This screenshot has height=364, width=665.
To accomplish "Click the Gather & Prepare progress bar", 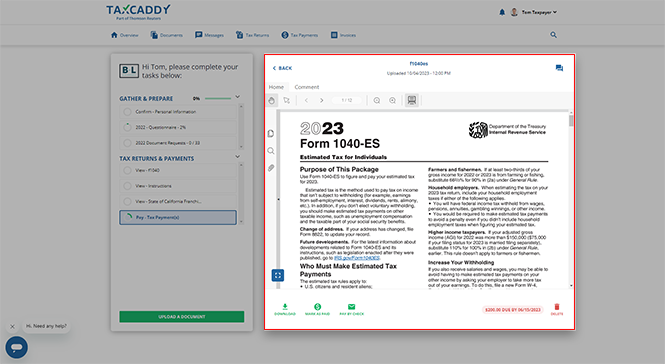I will (218, 98).
